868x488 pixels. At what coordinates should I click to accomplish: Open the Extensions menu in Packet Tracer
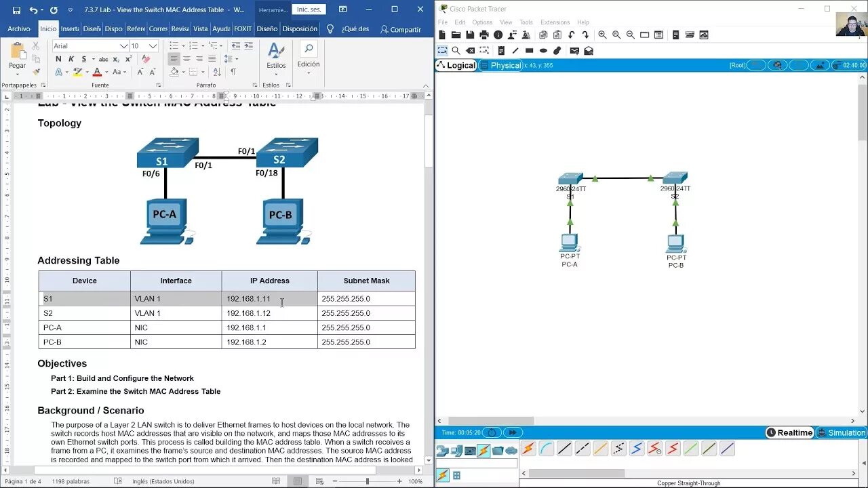(x=555, y=22)
